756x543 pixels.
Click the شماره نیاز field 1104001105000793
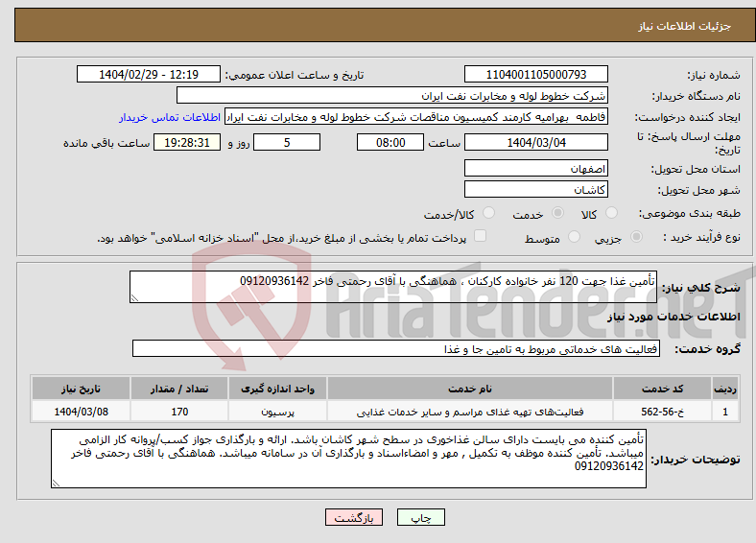coord(535,74)
